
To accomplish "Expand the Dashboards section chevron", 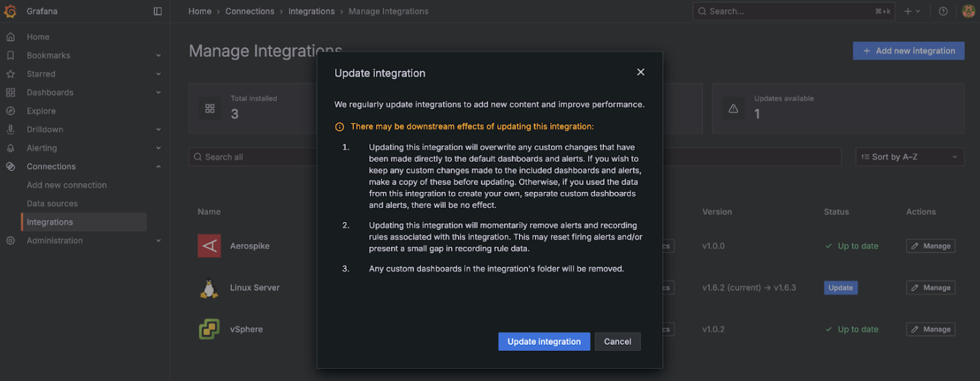I will coord(158,93).
